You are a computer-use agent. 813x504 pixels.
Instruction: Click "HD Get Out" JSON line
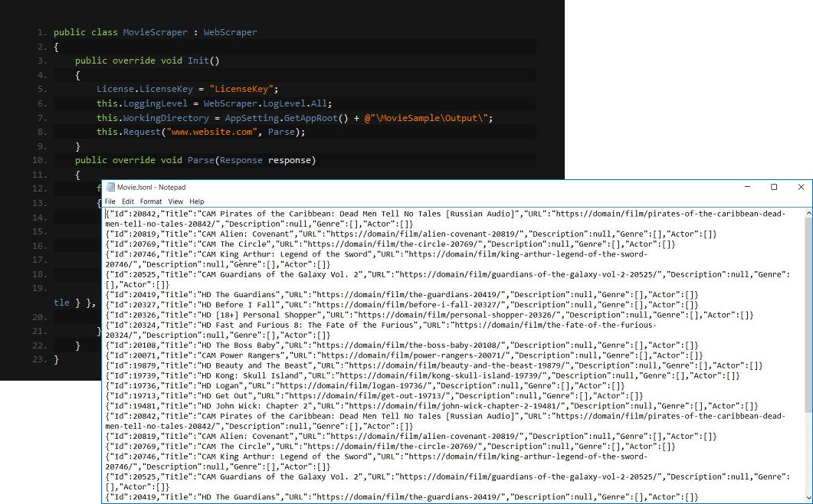click(x=375, y=396)
